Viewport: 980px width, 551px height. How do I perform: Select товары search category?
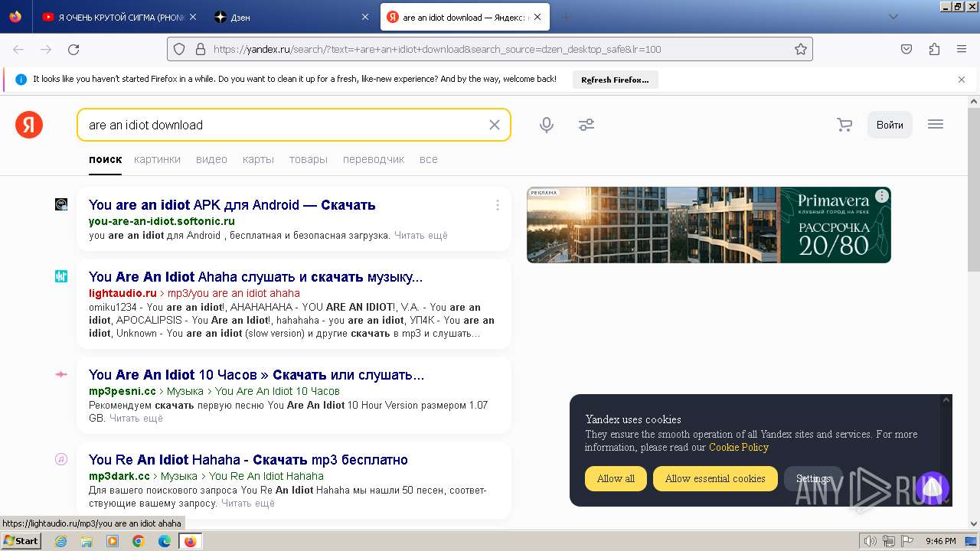pos(309,159)
